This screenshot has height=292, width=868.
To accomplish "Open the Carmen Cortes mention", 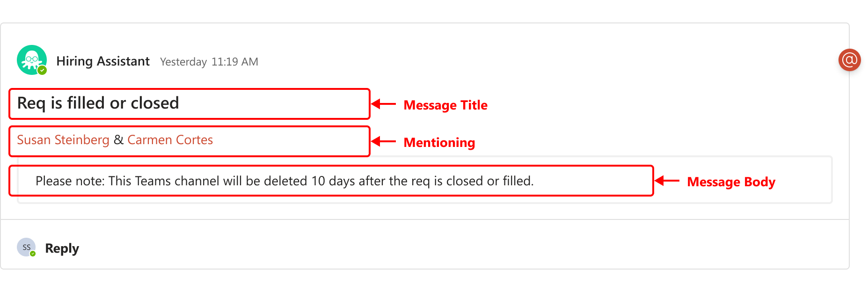I will click(x=170, y=140).
